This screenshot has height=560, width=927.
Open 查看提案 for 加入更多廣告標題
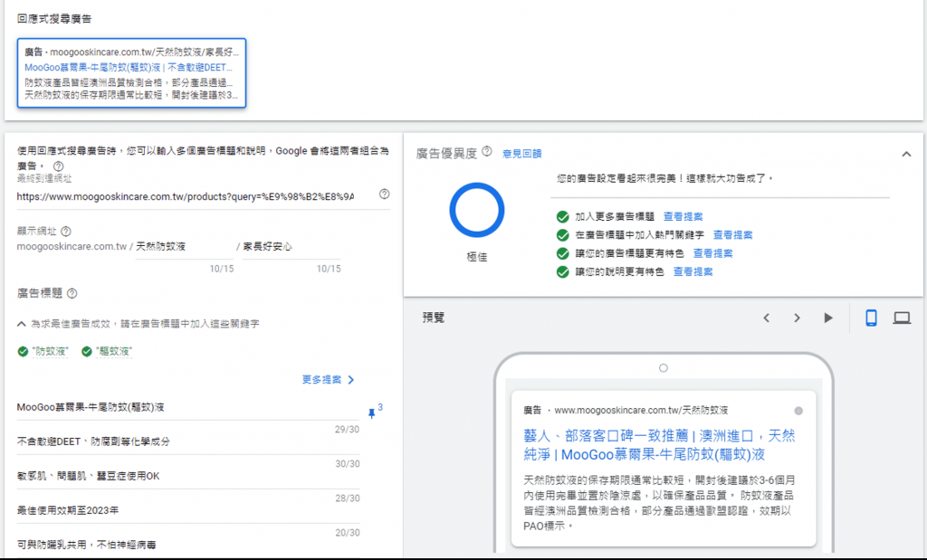point(683,216)
